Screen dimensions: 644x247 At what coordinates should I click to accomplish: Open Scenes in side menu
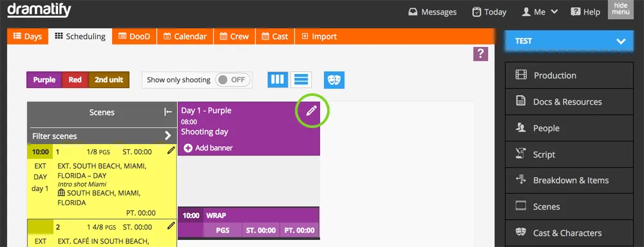(569, 206)
